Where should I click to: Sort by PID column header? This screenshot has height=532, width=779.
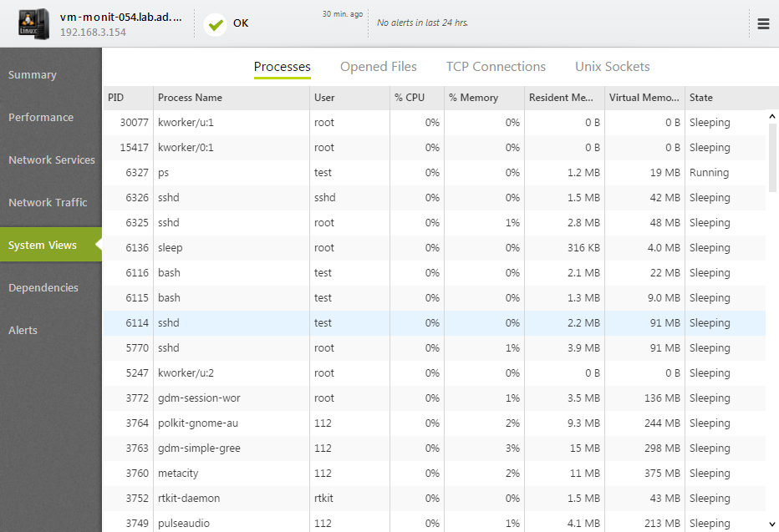(128, 98)
